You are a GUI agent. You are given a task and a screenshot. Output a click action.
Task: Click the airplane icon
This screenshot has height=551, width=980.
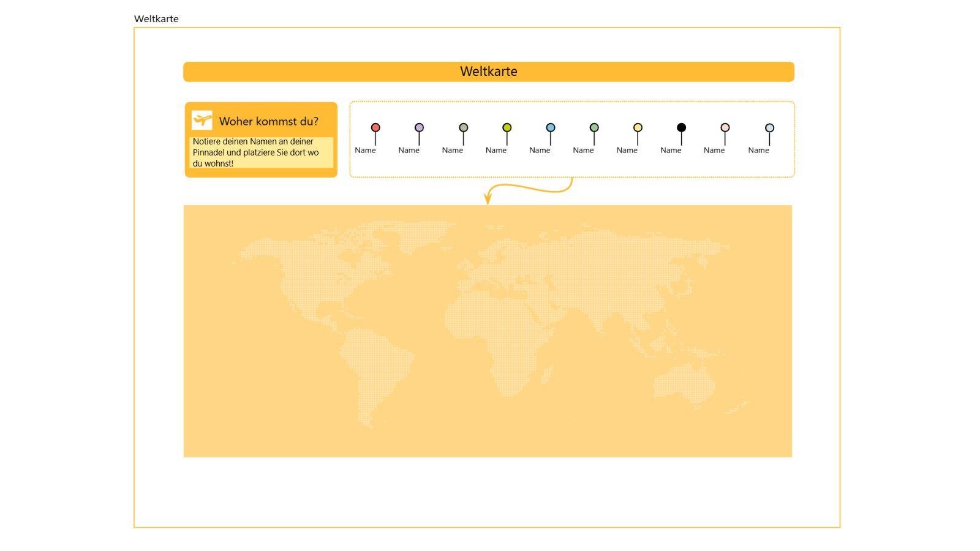pos(202,120)
